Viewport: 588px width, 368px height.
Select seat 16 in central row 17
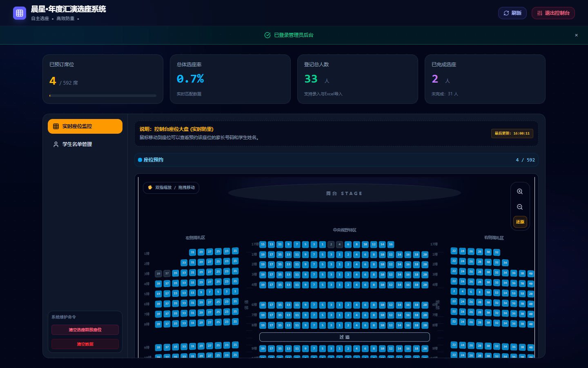coord(391,245)
